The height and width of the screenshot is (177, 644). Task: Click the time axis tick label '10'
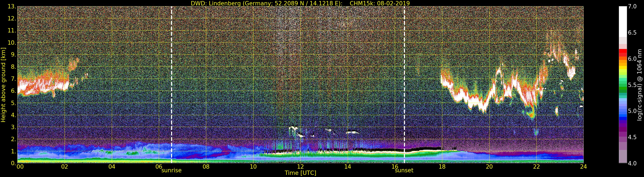253,167
